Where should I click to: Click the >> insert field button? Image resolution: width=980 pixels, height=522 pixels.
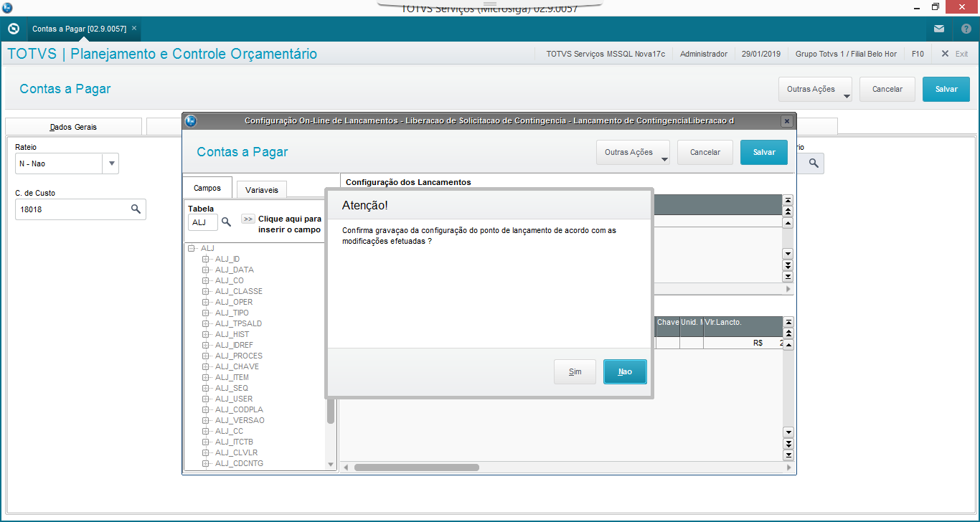click(x=248, y=219)
